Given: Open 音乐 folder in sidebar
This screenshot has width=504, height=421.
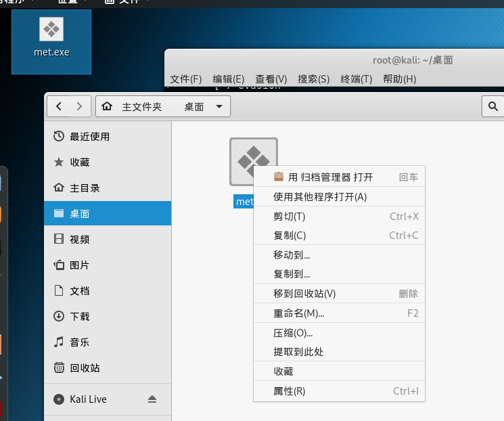Looking at the screenshot, I should [x=108, y=342].
